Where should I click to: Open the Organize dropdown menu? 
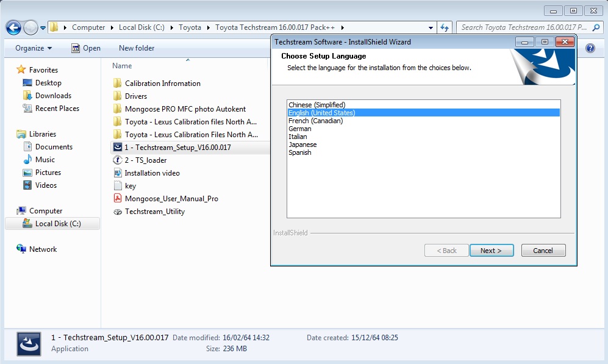point(34,48)
